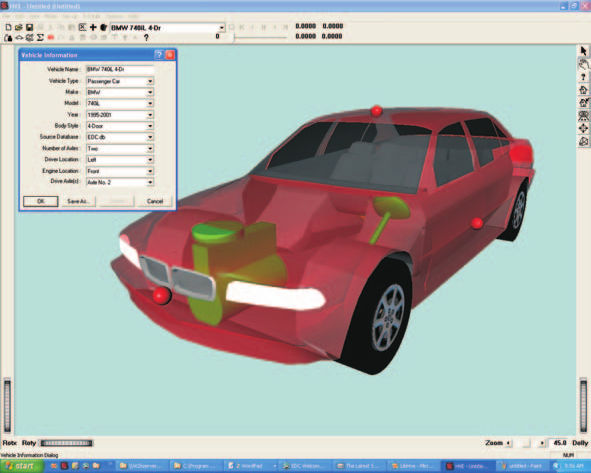Click the Windows Start button
Image resolution: width=591 pixels, height=473 pixels.
(x=21, y=466)
